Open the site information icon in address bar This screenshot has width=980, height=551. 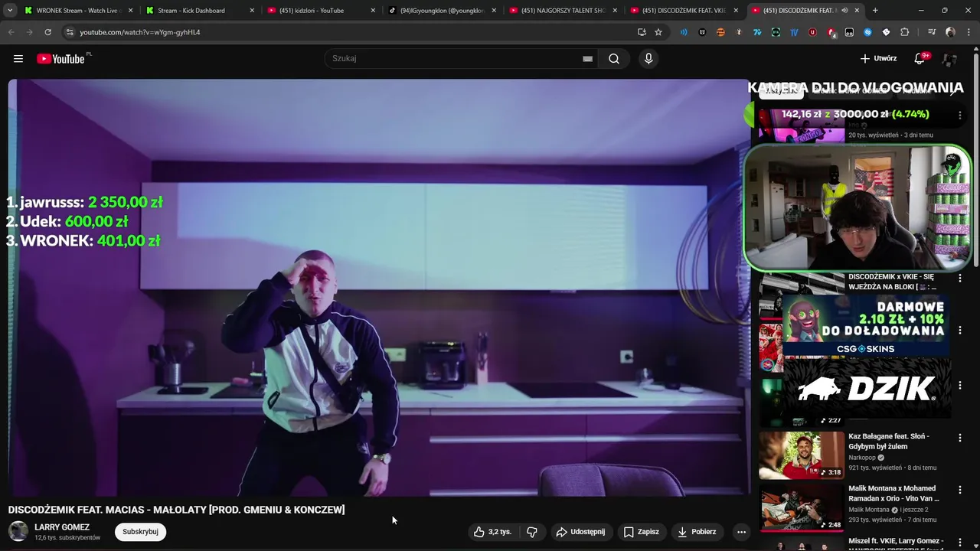click(x=70, y=32)
